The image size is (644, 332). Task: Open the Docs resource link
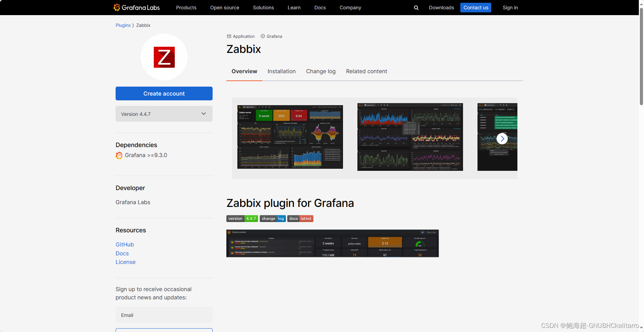coord(122,253)
